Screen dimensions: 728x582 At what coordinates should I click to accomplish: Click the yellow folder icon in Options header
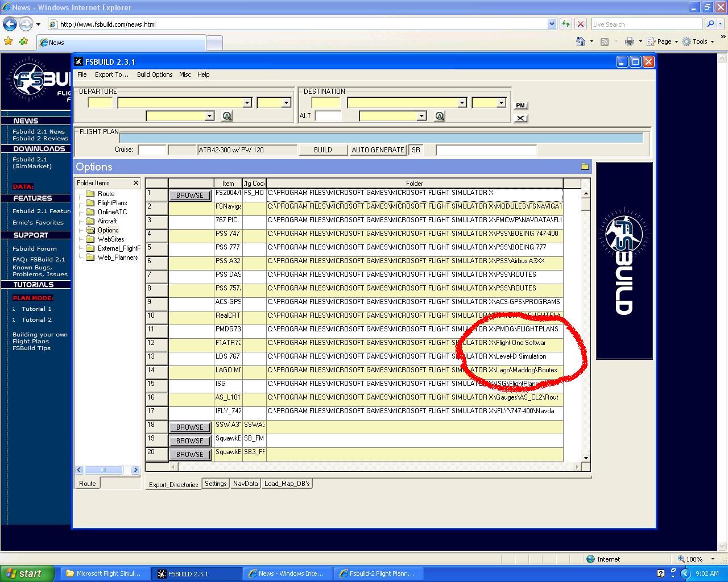pos(585,167)
